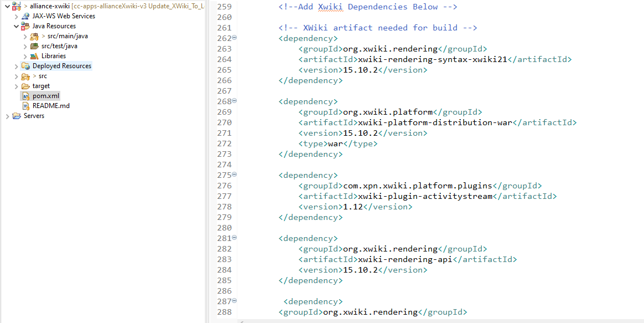Click groupId org.xwiki.rendering on line 288

[371, 312]
